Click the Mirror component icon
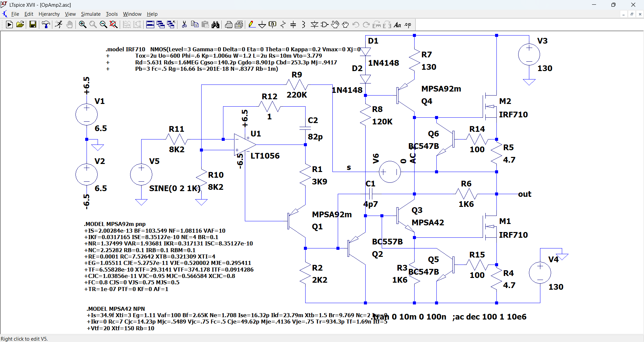 387,24
